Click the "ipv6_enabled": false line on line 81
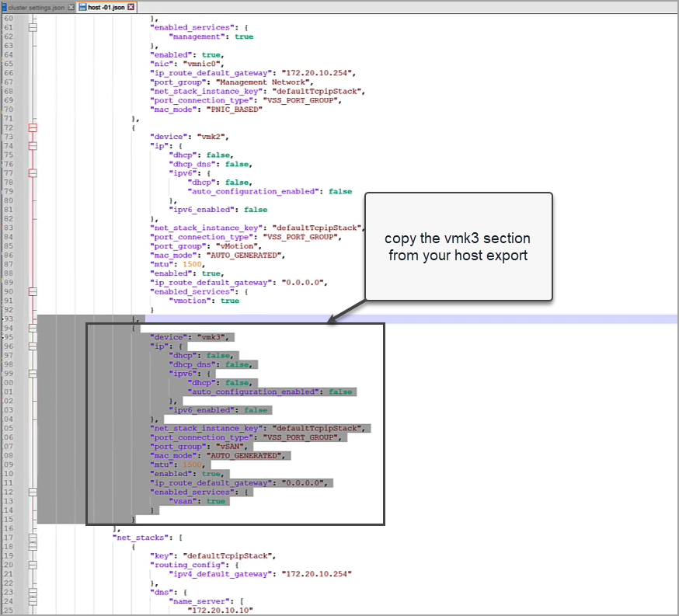The image size is (679, 616). [218, 210]
